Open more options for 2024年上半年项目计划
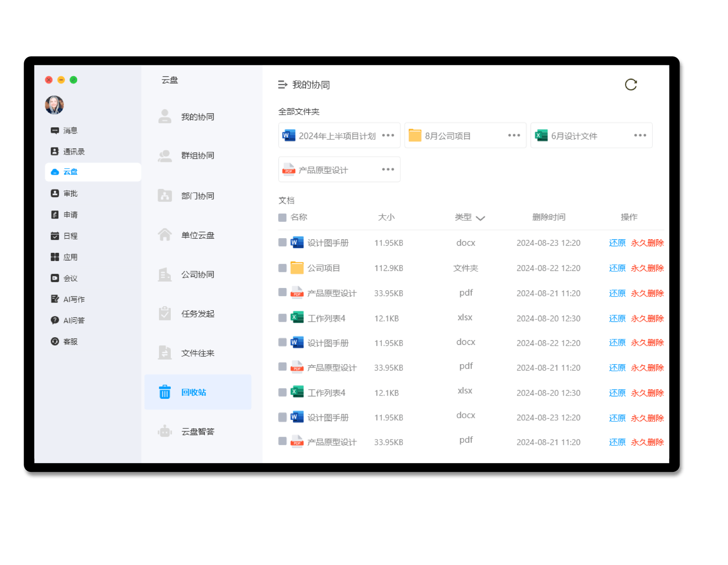 tap(388, 135)
